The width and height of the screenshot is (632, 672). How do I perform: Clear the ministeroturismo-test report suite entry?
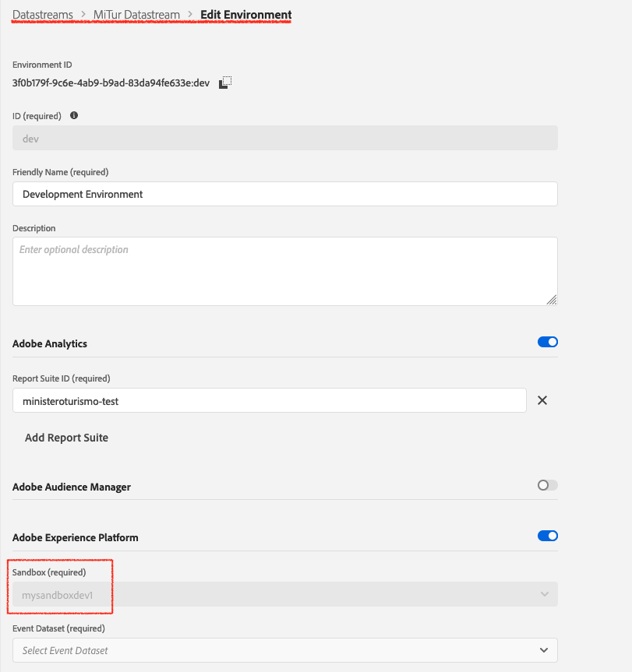[x=542, y=400]
